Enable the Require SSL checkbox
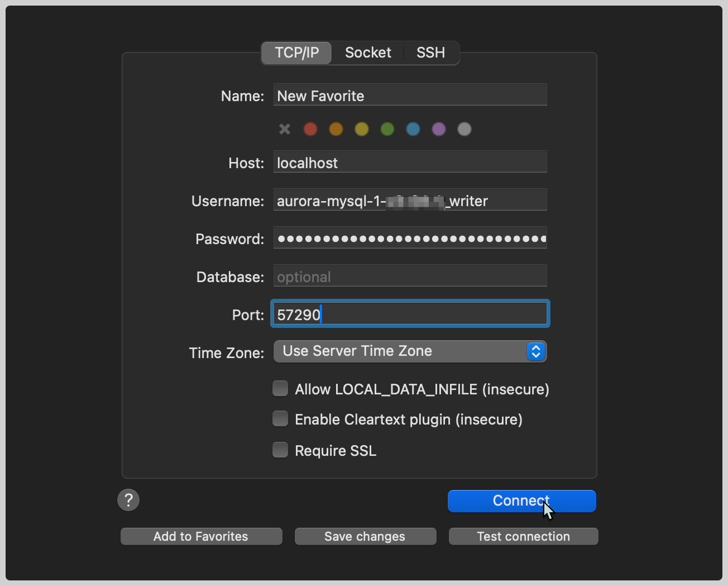The image size is (728, 586). pos(280,450)
